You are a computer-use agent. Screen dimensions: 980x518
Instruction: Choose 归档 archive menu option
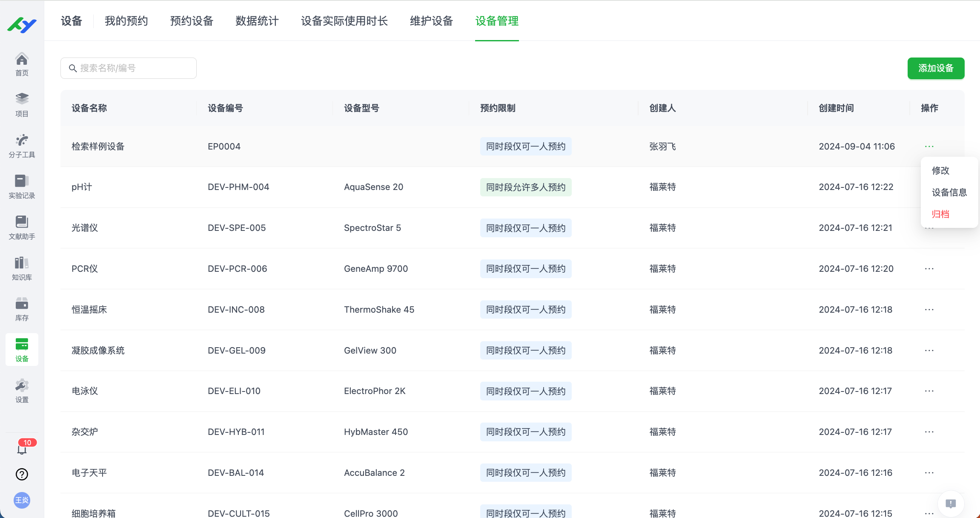[x=940, y=214]
